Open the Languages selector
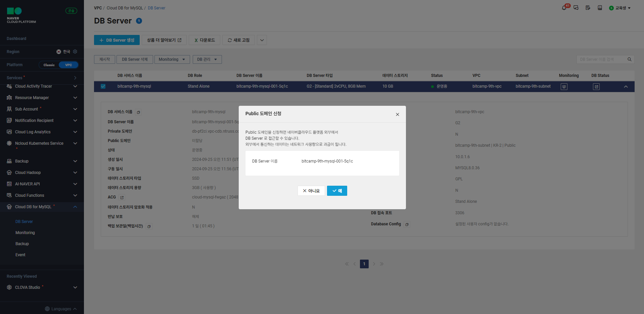The image size is (644, 314). point(61,309)
